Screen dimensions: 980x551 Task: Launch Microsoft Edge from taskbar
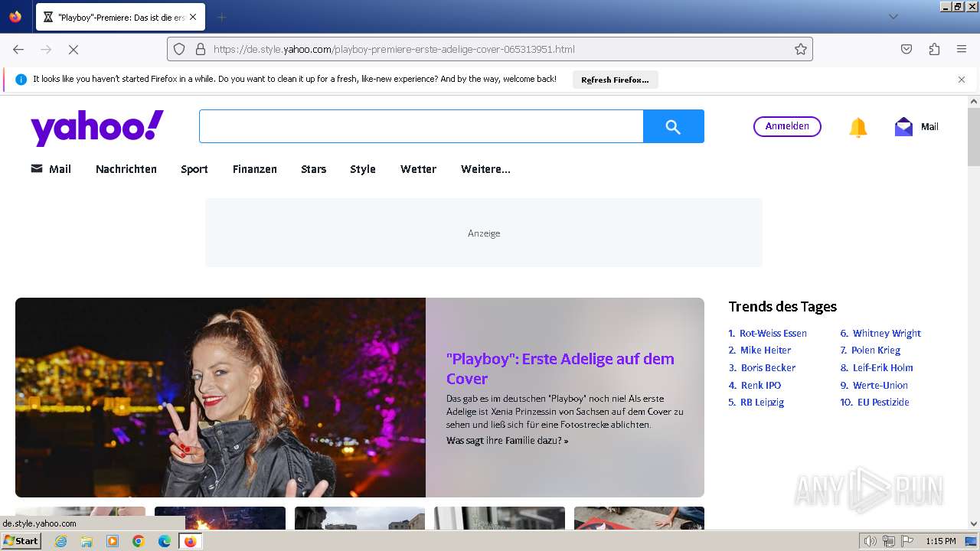pyautogui.click(x=164, y=541)
